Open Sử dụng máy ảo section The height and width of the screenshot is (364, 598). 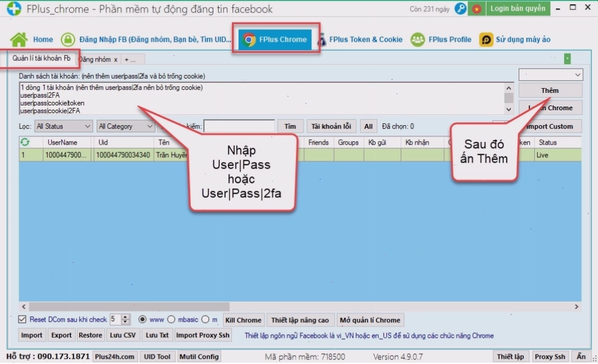(523, 39)
